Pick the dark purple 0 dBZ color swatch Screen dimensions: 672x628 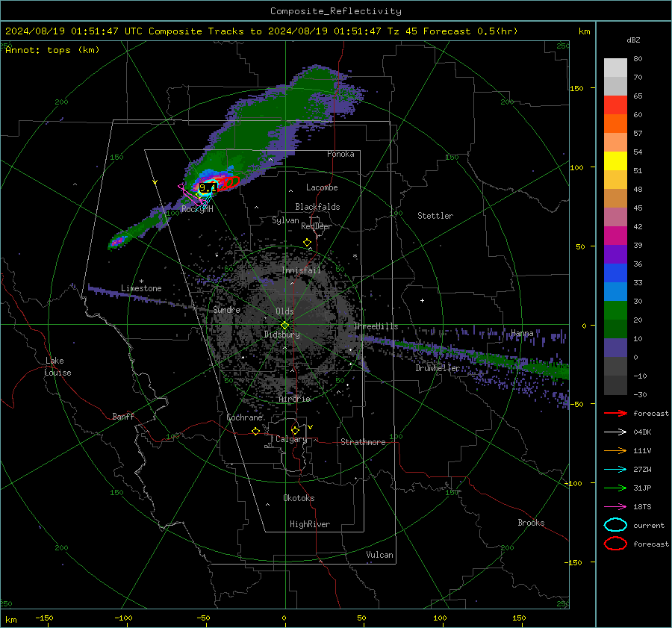(x=615, y=348)
